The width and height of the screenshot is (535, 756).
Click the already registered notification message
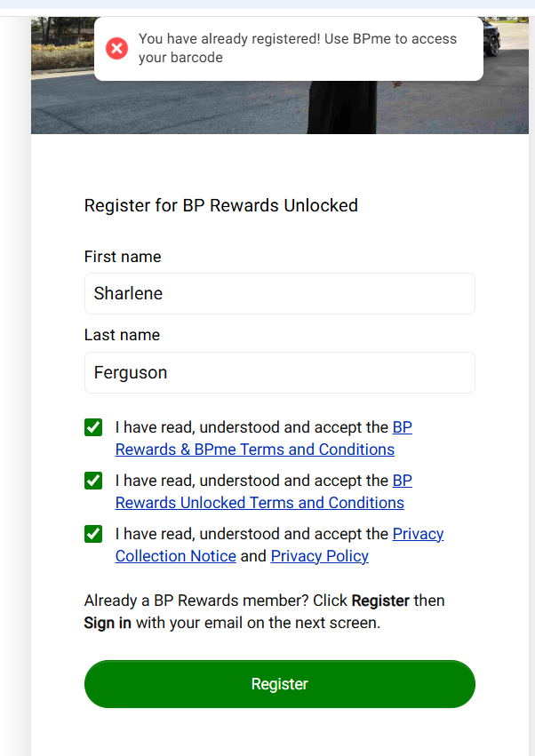pos(298,48)
